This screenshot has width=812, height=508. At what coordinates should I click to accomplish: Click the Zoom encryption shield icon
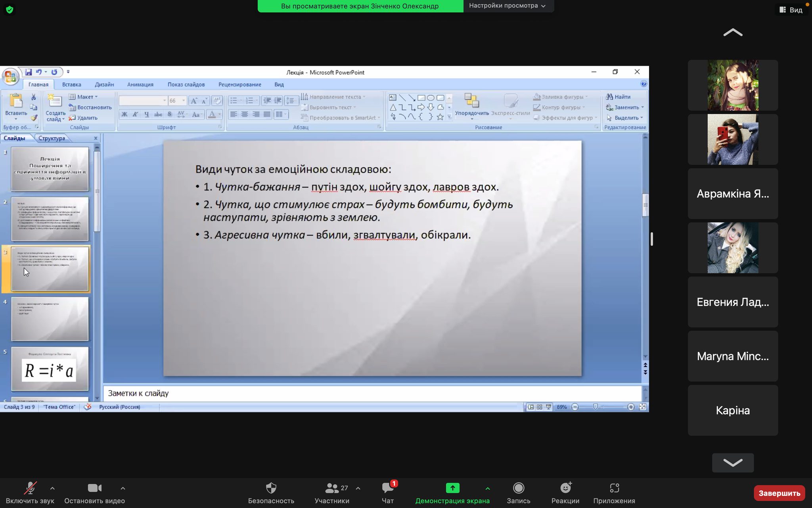pyautogui.click(x=10, y=10)
